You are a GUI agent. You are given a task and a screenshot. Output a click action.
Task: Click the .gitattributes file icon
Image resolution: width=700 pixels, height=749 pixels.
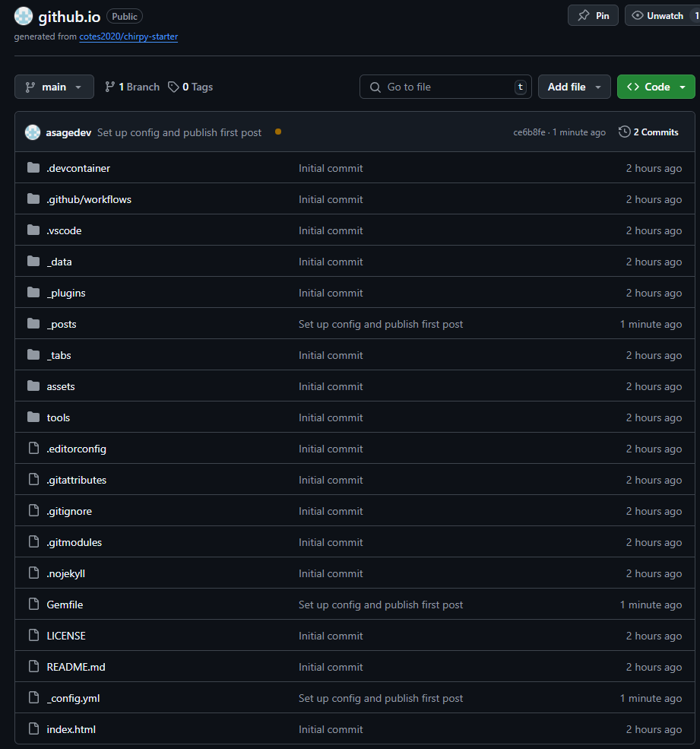pyautogui.click(x=34, y=479)
